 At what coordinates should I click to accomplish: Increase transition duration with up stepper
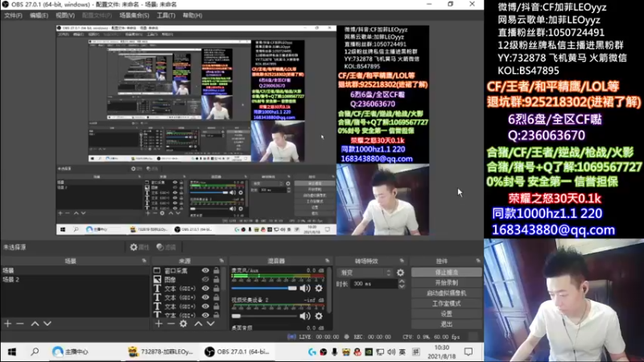(402, 282)
